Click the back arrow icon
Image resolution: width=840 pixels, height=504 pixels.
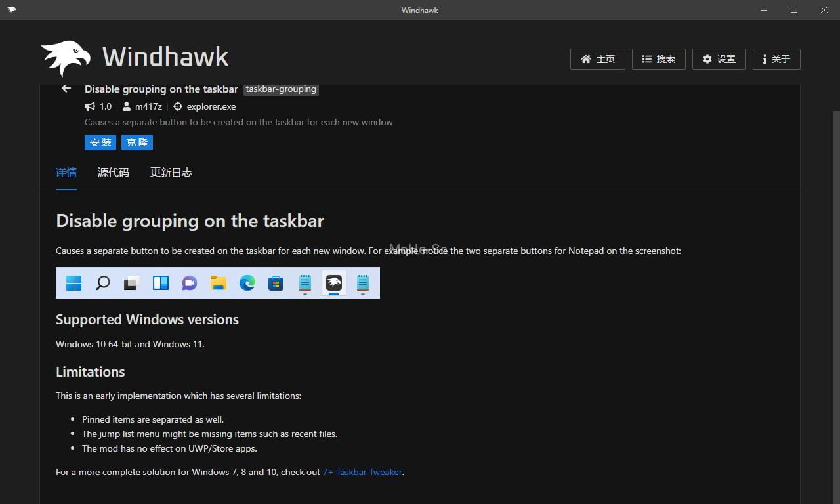point(66,89)
